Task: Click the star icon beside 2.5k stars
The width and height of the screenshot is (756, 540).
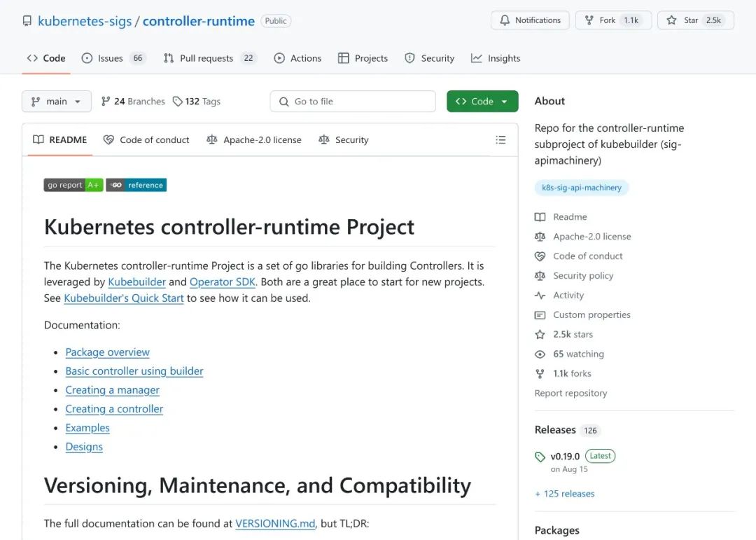Action: click(540, 334)
